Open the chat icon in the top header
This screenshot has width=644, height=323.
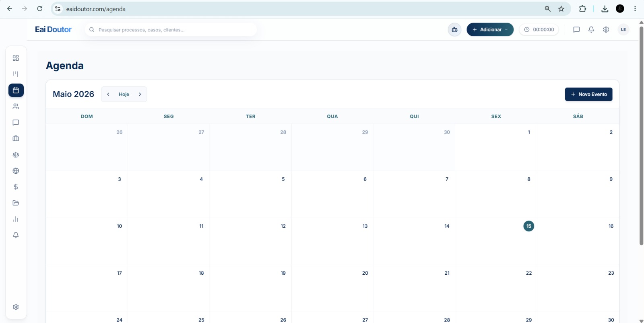[x=576, y=29]
